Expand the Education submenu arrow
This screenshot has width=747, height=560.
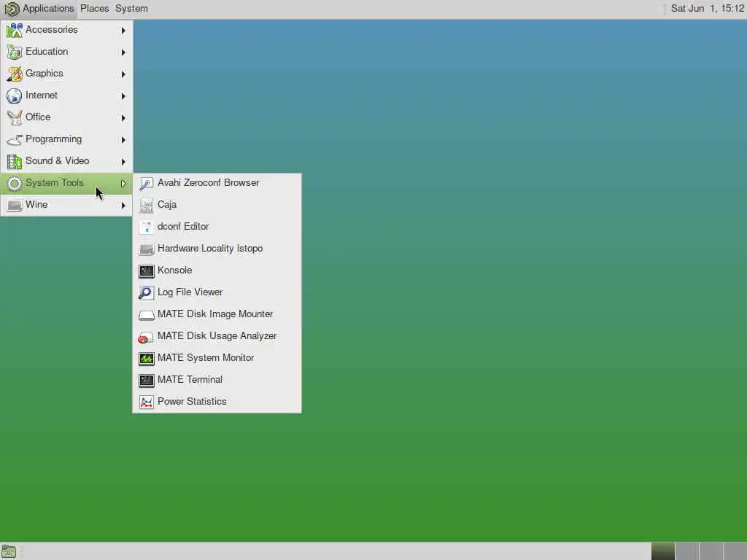point(123,52)
